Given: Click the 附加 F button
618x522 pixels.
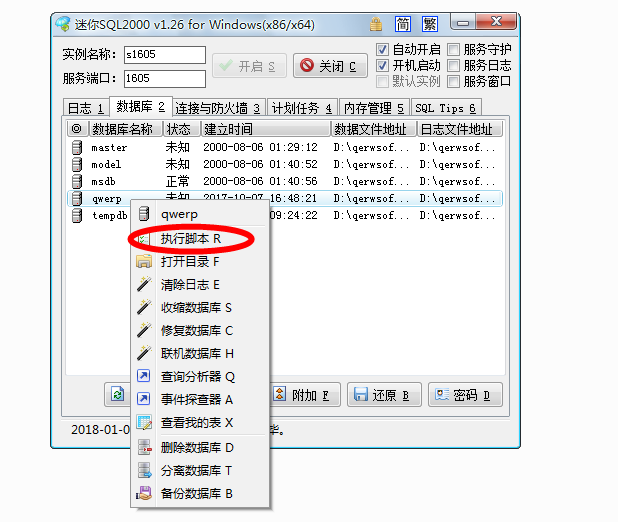Looking at the screenshot, I should [x=305, y=394].
